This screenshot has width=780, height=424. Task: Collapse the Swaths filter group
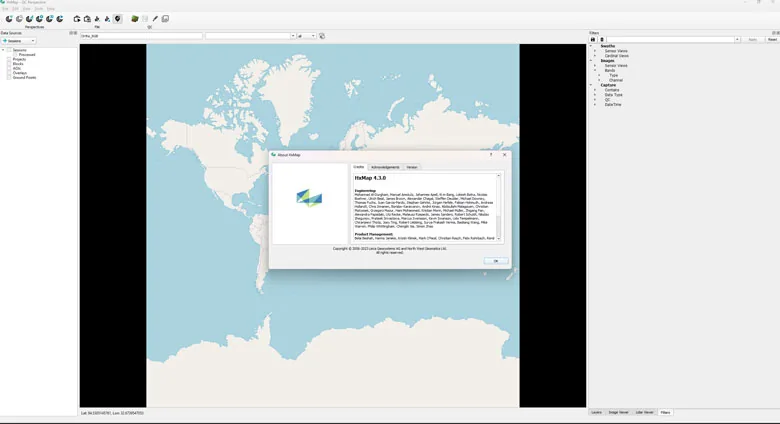(x=591, y=46)
